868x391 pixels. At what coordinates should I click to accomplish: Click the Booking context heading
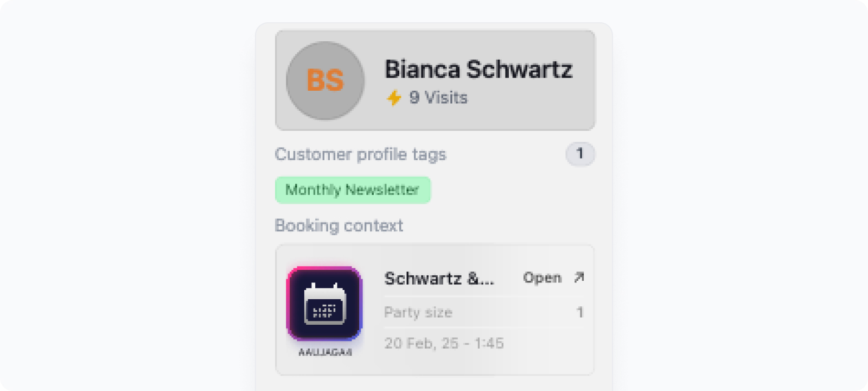(339, 225)
